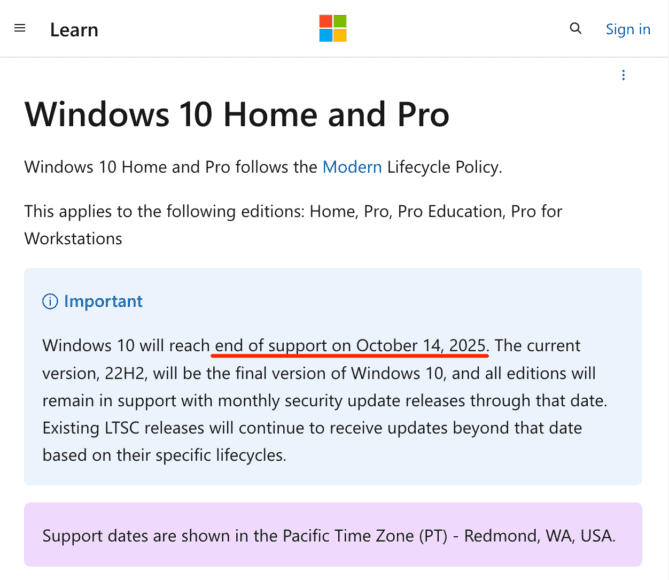This screenshot has width=669, height=580.
Task: Click the Sign in link
Action: pyautogui.click(x=627, y=29)
